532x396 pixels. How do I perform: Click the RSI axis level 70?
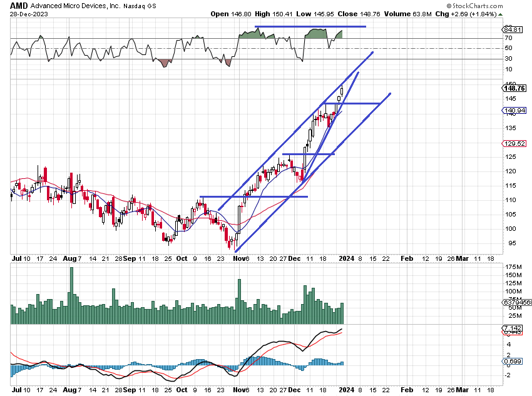(508, 38)
